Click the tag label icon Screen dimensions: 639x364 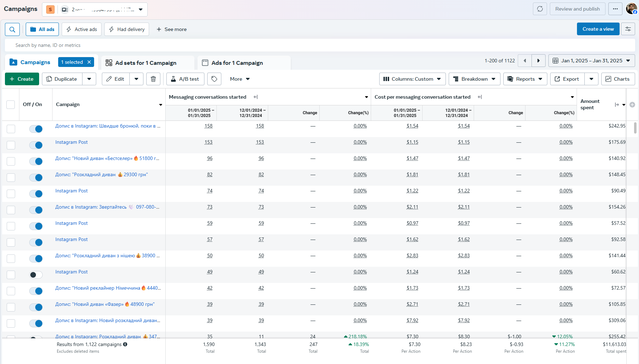[x=214, y=79]
